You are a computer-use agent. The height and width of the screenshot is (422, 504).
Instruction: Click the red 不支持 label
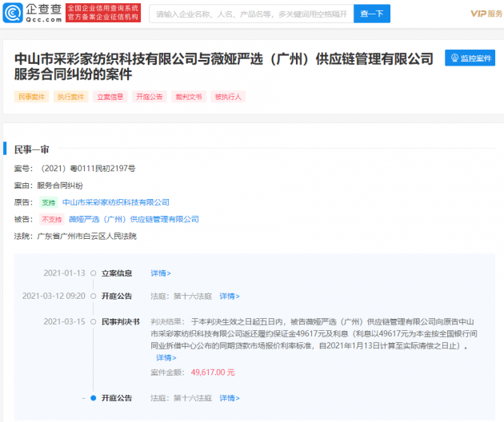51,219
